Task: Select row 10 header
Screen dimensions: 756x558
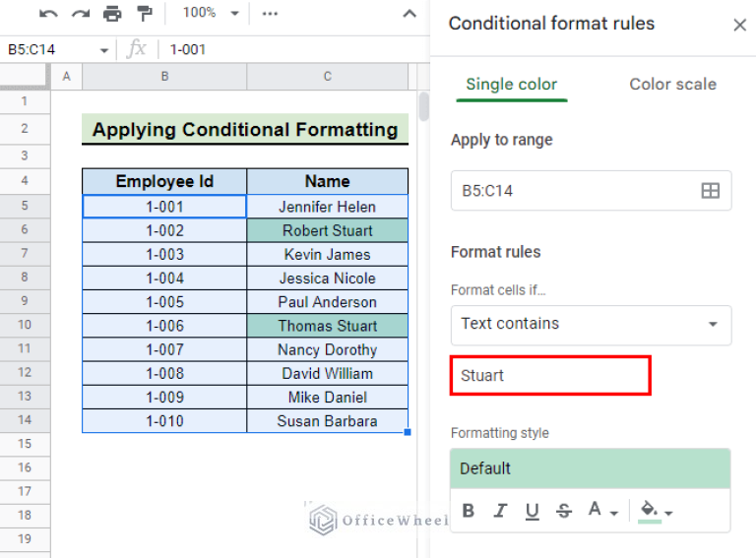Action: click(25, 325)
